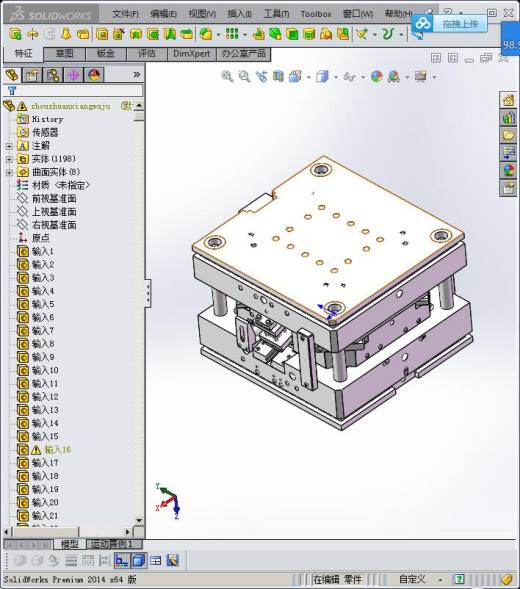Screen dimensions: 520x589
Task: Switch to the DimXpert tab
Action: point(192,54)
